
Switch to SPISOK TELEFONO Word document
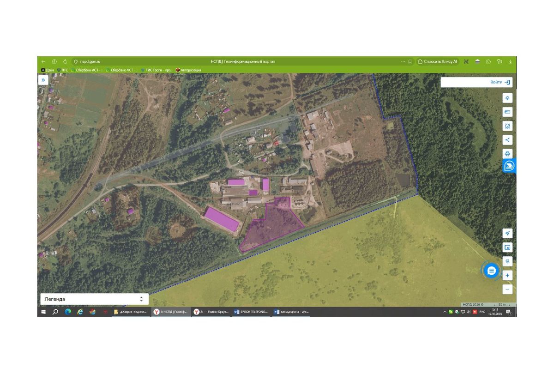[x=251, y=312]
